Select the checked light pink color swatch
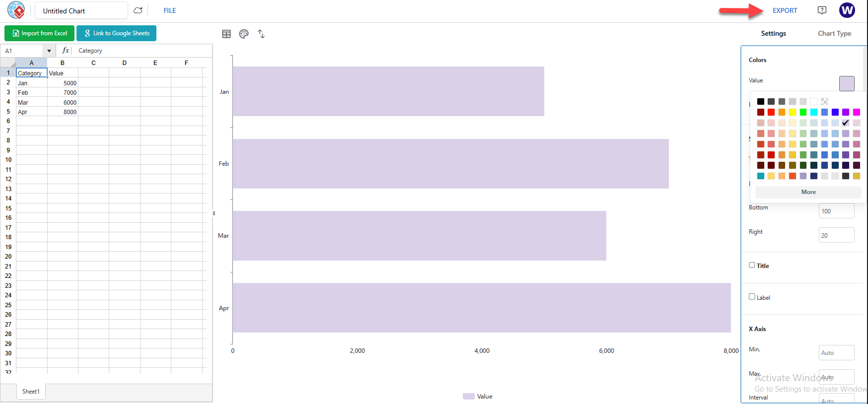Image resolution: width=868 pixels, height=404 pixels. click(846, 123)
